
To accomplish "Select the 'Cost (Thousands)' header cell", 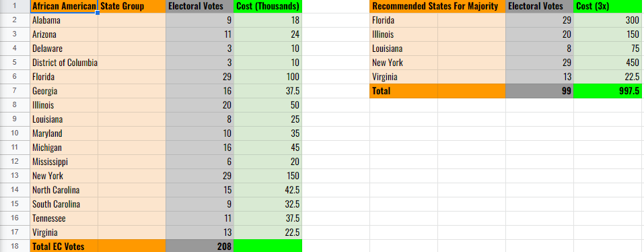I will point(268,6).
